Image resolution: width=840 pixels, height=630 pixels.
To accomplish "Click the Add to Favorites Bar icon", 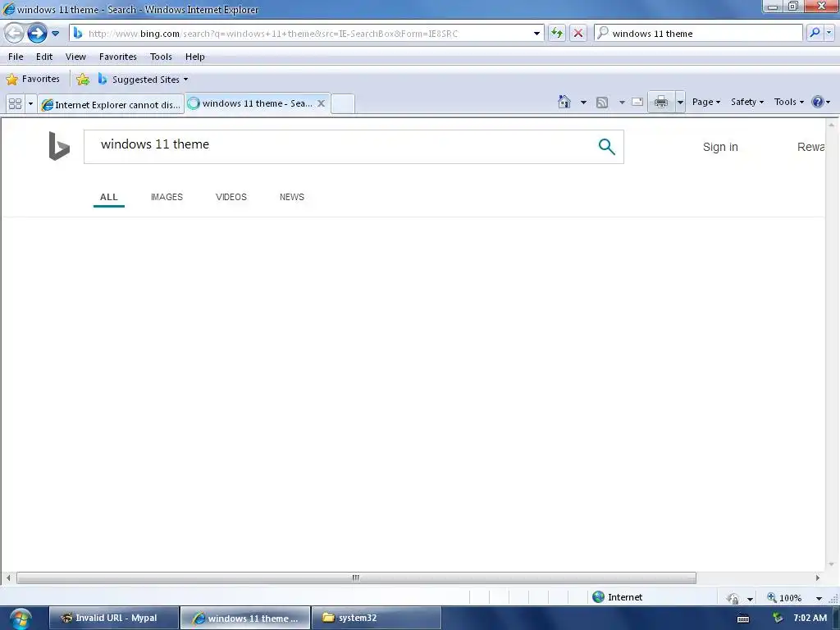I will 83,80.
